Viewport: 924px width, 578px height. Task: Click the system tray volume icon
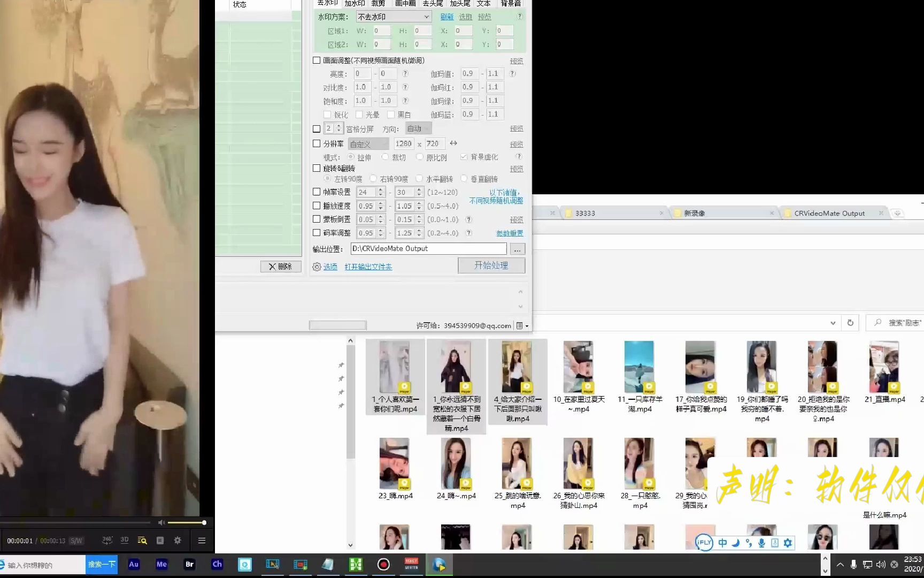(x=881, y=565)
